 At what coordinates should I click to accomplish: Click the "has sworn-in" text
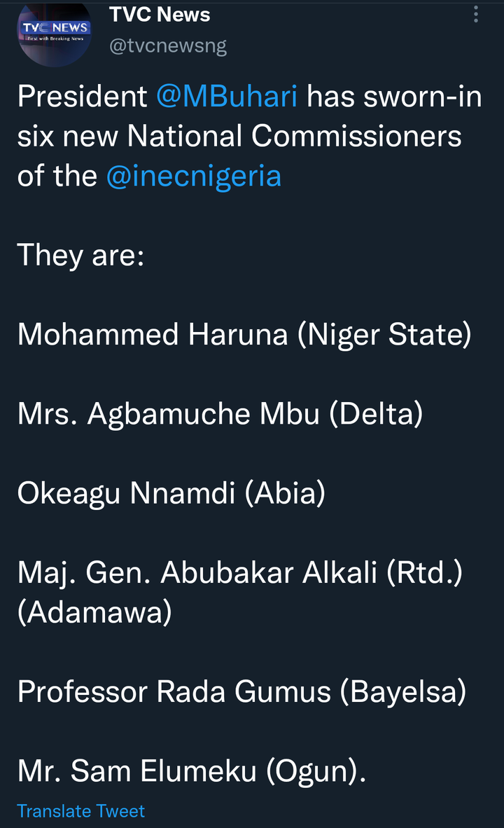point(394,97)
